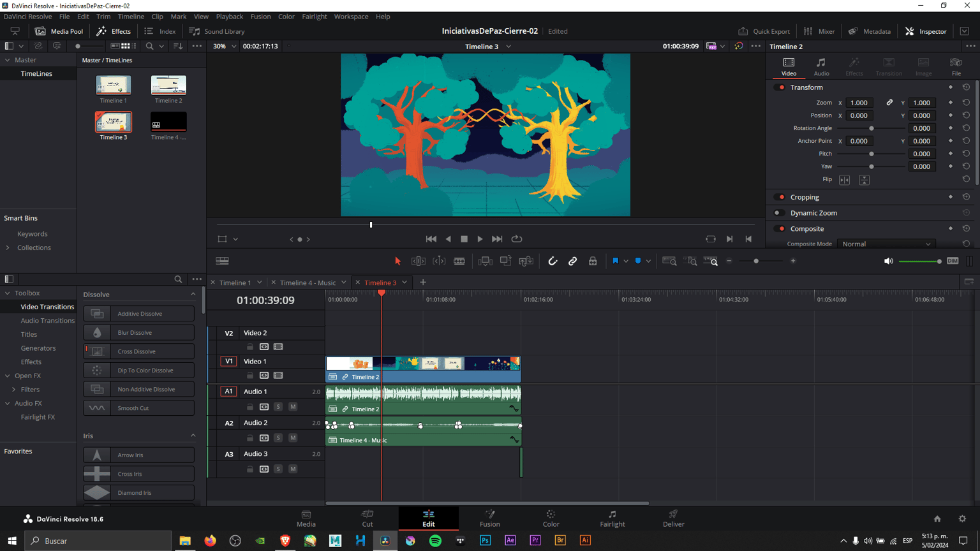Viewport: 980px width, 551px height.
Task: Flip the clip horizontally
Action: tap(844, 180)
